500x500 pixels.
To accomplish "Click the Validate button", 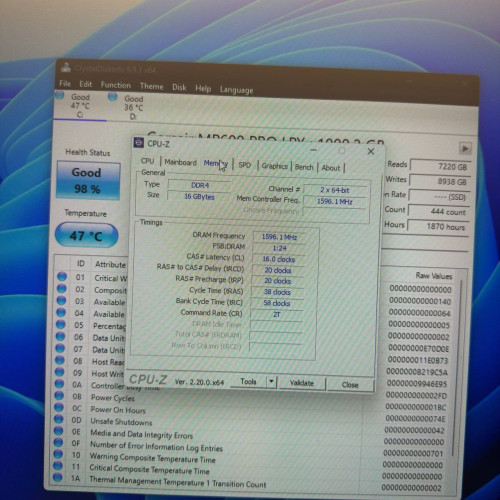I will 302,383.
